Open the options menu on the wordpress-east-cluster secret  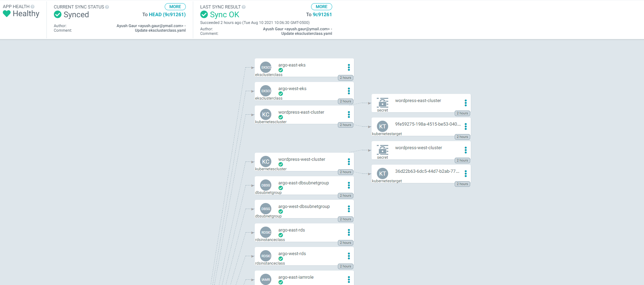465,103
